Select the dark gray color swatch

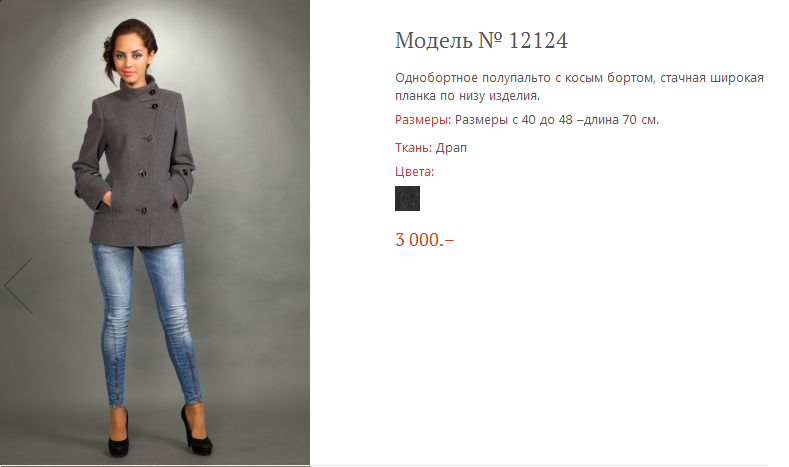407,198
